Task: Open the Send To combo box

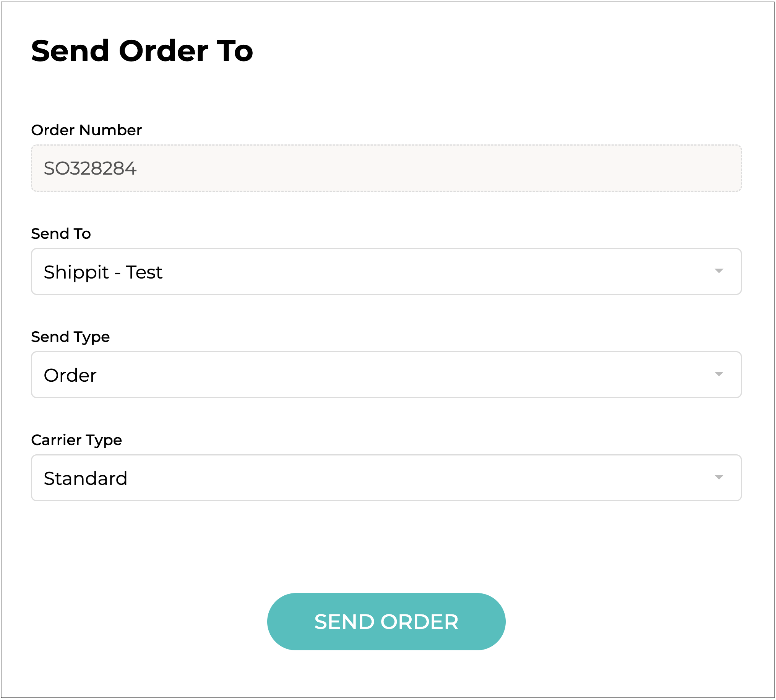Action: click(x=386, y=272)
